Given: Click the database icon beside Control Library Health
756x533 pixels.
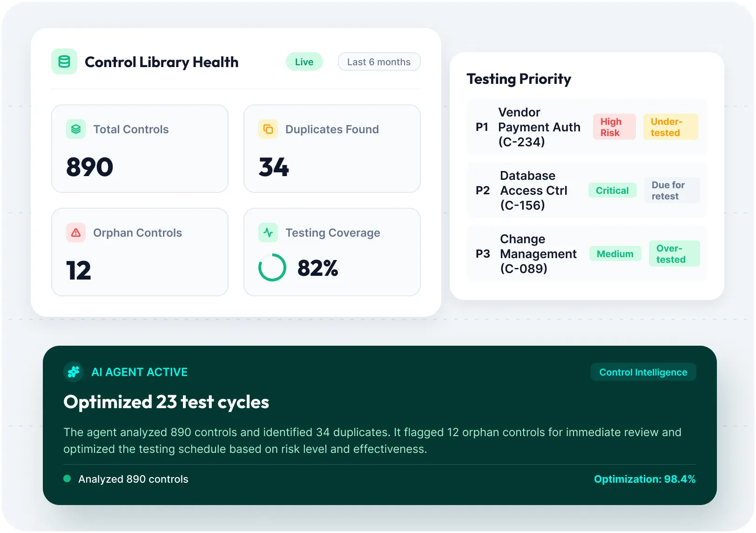Looking at the screenshot, I should click(x=64, y=61).
